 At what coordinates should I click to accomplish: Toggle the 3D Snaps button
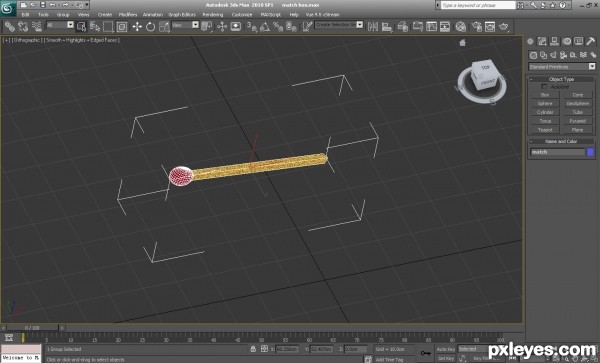252,26
